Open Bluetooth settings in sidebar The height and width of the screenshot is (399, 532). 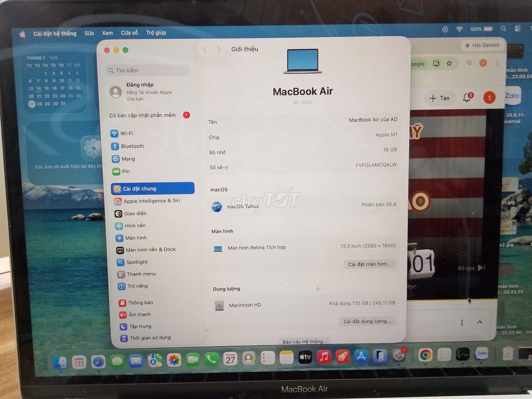pyautogui.click(x=128, y=146)
